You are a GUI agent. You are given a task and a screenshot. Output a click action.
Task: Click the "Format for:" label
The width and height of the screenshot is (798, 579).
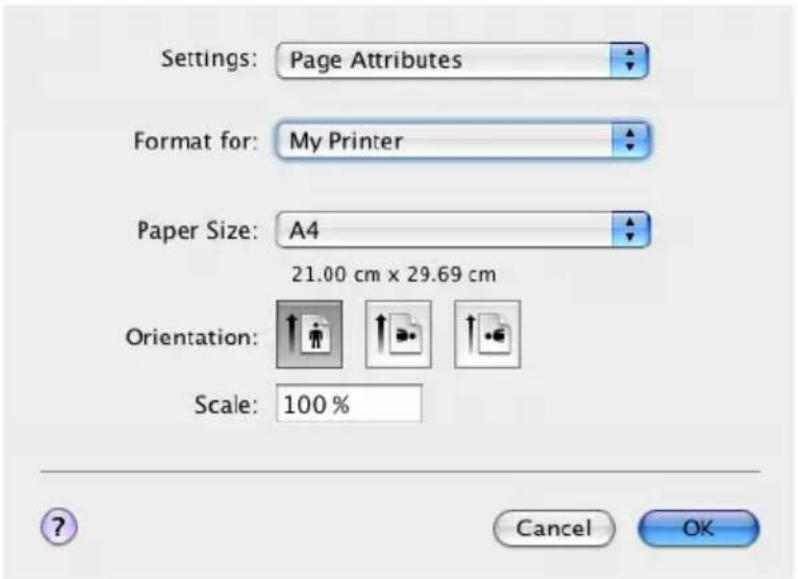[195, 140]
